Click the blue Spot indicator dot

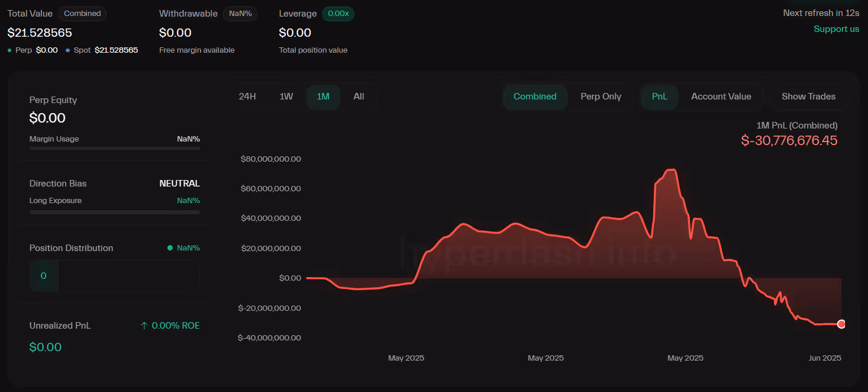tap(67, 50)
